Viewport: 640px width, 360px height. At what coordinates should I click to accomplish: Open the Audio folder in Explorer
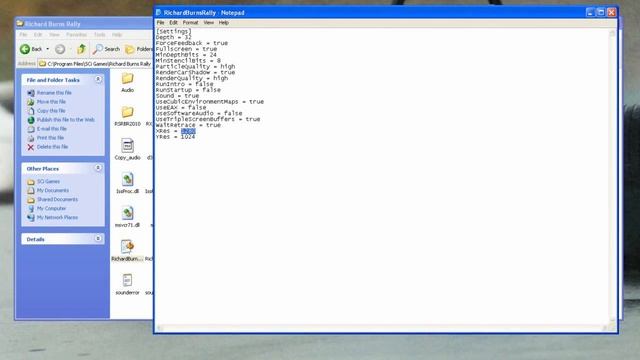click(127, 78)
